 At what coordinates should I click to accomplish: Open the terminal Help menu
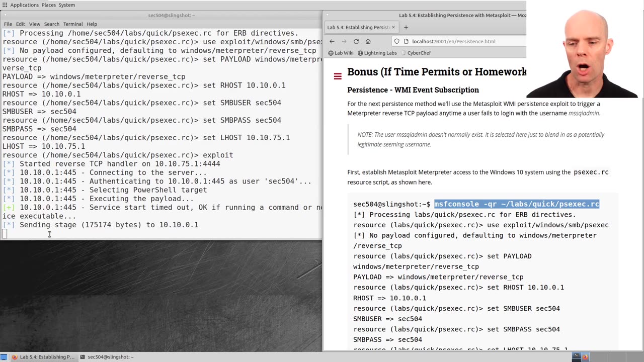click(x=92, y=24)
